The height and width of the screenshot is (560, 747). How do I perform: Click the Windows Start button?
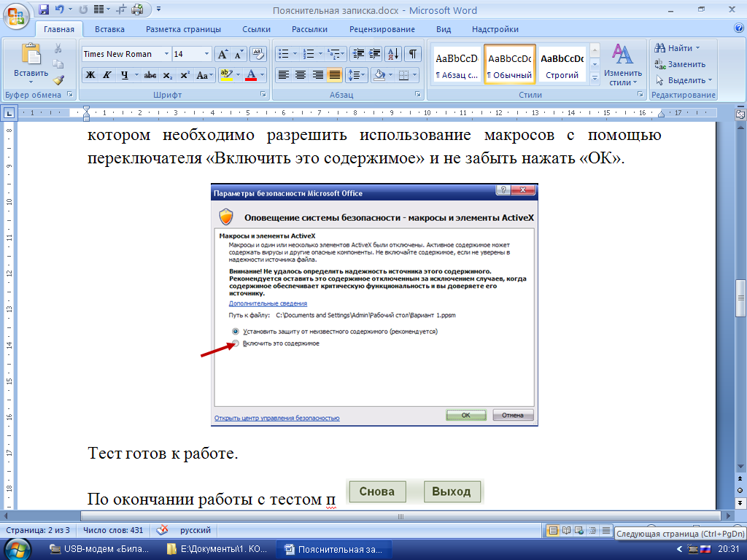point(18,549)
